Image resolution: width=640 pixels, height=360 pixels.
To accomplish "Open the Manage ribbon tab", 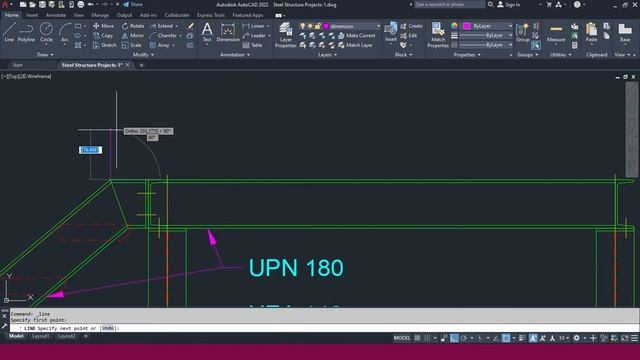I will coord(100,15).
